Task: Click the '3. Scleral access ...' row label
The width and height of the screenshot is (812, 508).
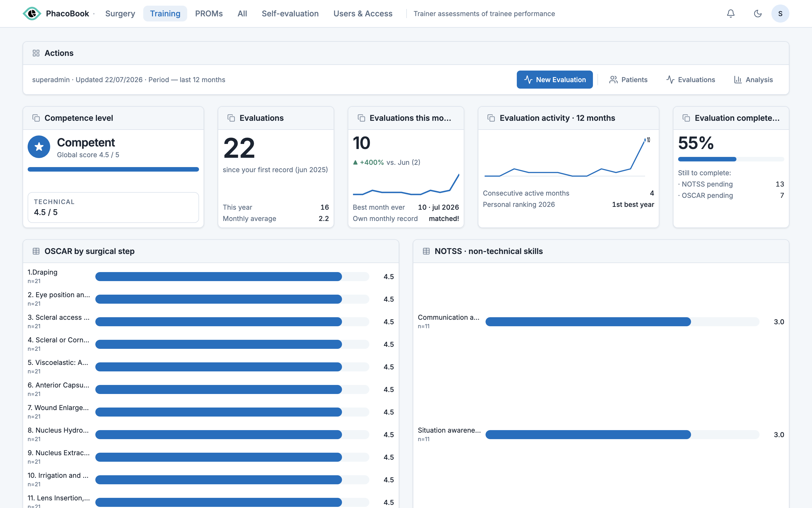Action: 59,317
